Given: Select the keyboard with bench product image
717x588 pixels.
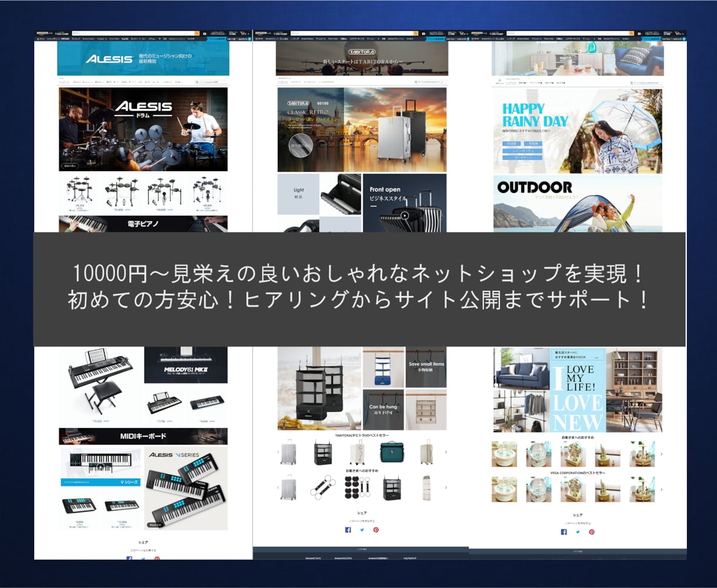Looking at the screenshot, I should pos(100,381).
